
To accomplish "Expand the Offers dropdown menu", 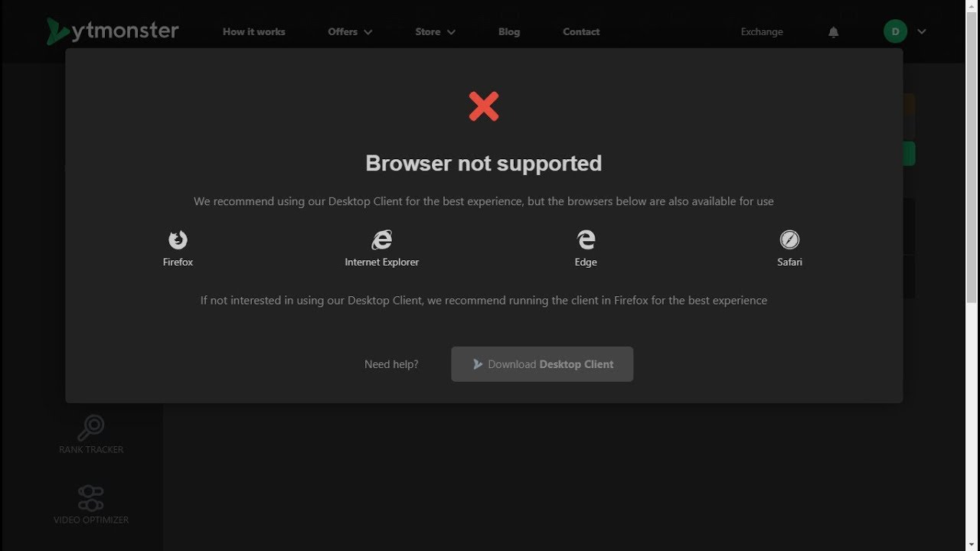I will (x=350, y=31).
